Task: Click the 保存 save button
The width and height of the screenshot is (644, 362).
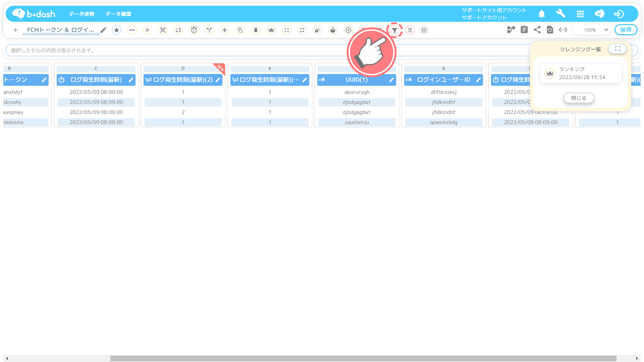Action: click(x=626, y=30)
